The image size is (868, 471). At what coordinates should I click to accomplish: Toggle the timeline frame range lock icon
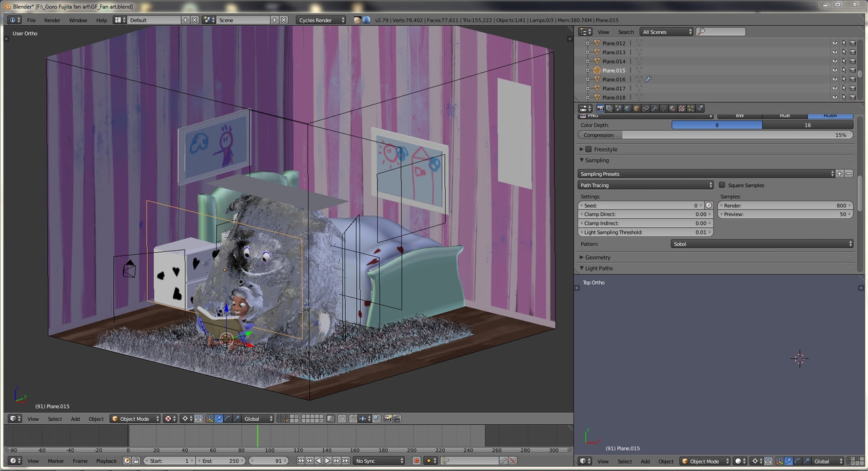(x=136, y=461)
